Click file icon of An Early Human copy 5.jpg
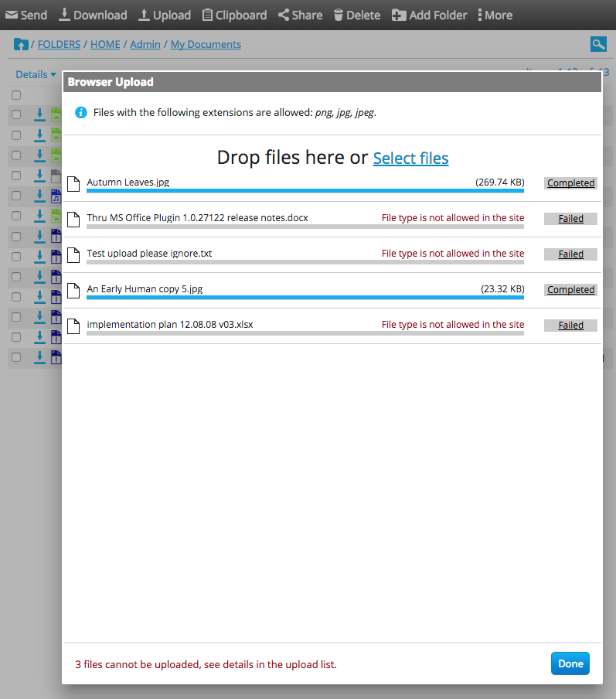Screen dimensions: 616x699 pyautogui.click(x=73, y=291)
